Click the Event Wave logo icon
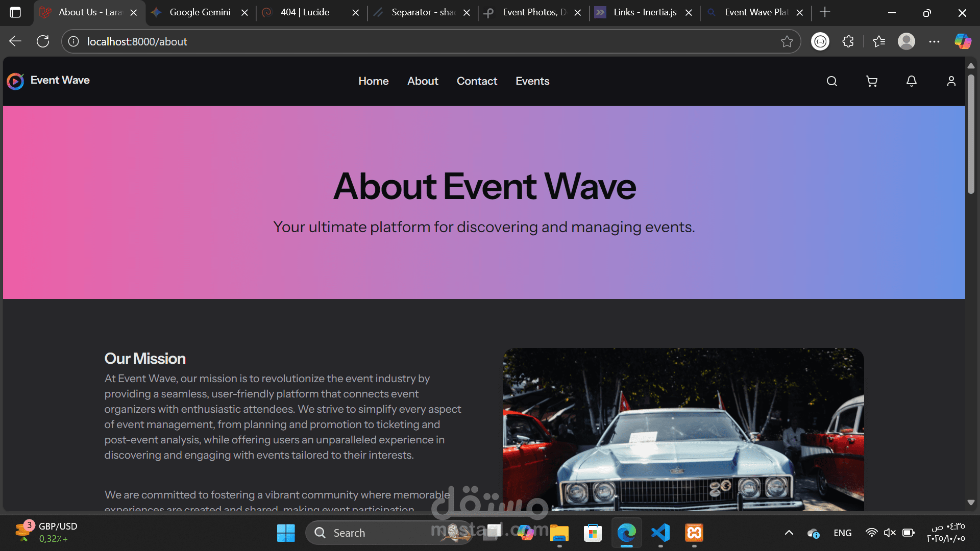 pos(15,81)
